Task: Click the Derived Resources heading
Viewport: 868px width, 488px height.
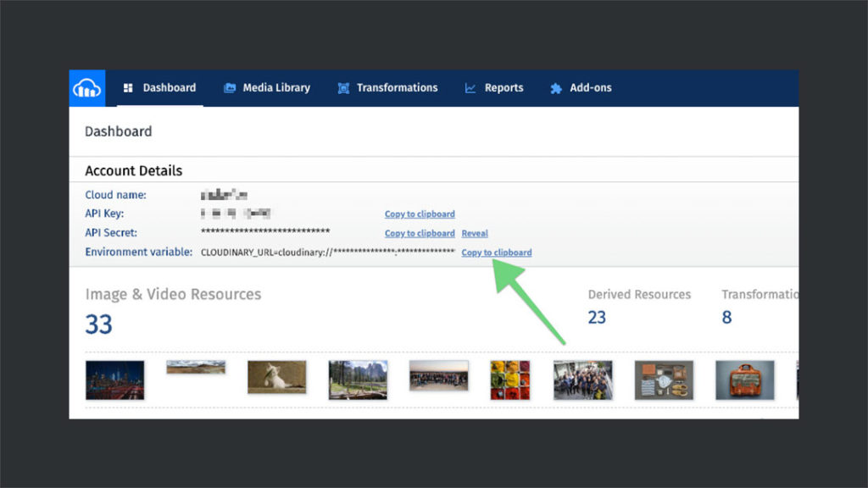Action: point(639,294)
